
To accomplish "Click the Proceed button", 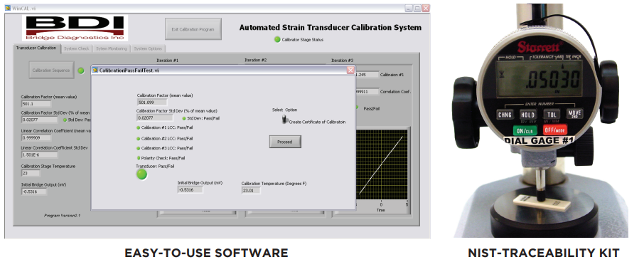I will (285, 142).
